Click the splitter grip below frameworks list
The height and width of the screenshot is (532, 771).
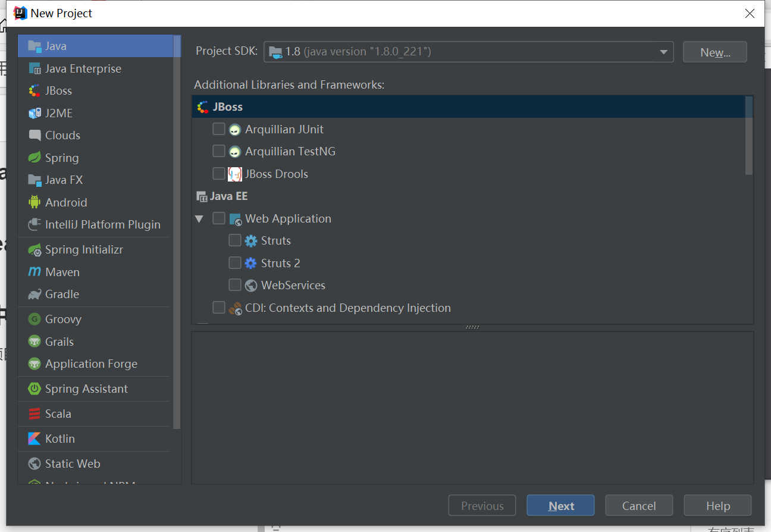[472, 327]
